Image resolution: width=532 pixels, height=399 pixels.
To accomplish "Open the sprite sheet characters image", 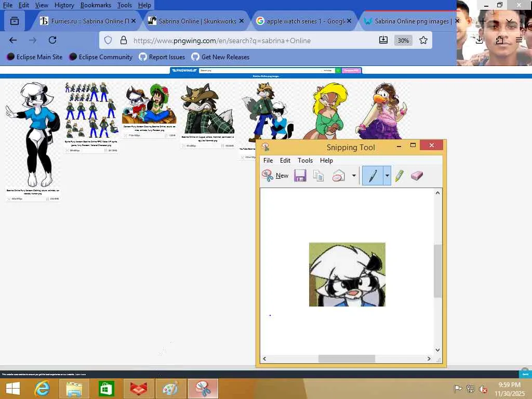I will click(x=91, y=110).
